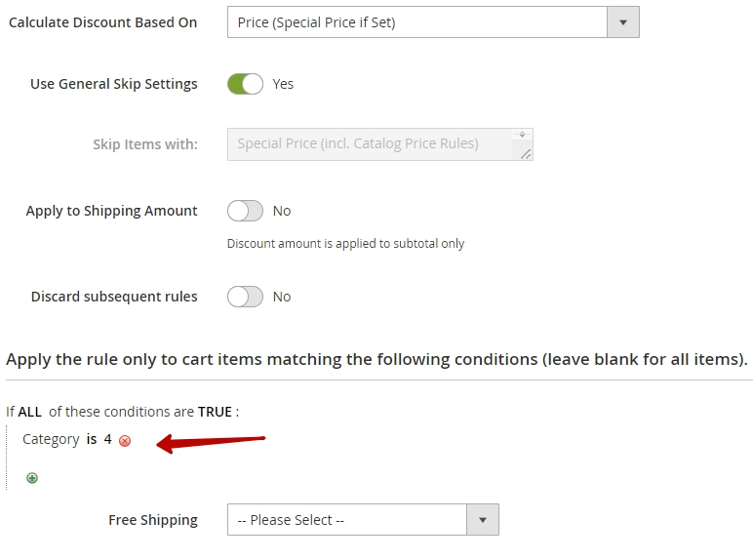The image size is (753, 560).
Task: Enable Apply to Shipping Amount toggle
Action: tap(245, 211)
